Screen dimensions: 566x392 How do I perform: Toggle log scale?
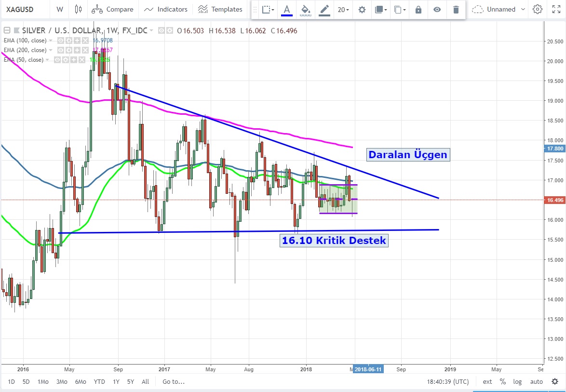click(x=517, y=381)
